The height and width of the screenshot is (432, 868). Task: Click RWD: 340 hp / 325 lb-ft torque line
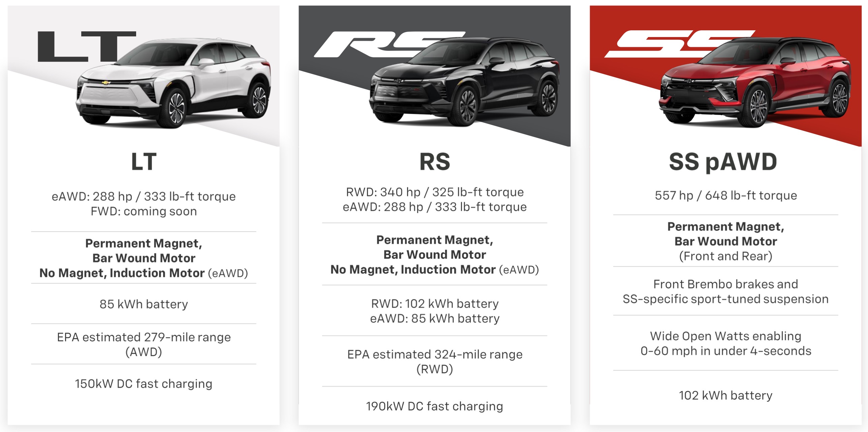coord(435,192)
